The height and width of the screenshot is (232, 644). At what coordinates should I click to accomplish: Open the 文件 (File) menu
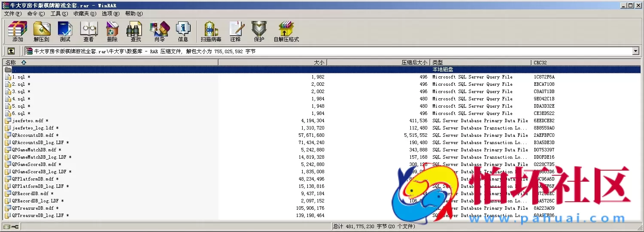pyautogui.click(x=12, y=14)
